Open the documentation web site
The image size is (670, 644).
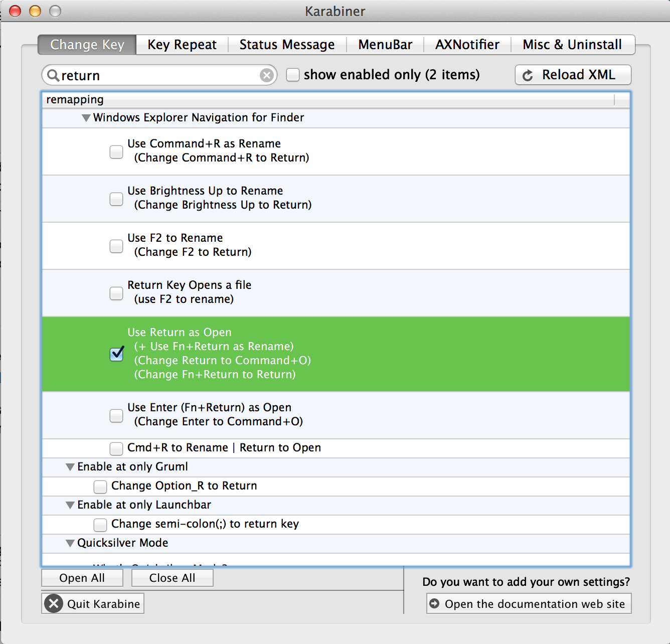click(529, 603)
